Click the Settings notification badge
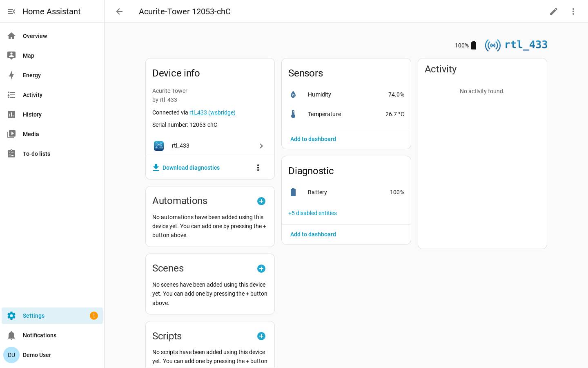Viewport: 588px width, 368px height. click(x=94, y=316)
